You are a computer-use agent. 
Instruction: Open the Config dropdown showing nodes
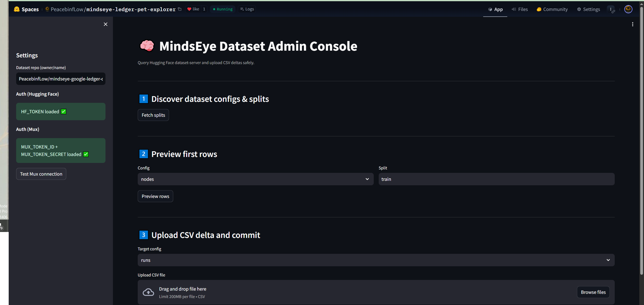(255, 179)
